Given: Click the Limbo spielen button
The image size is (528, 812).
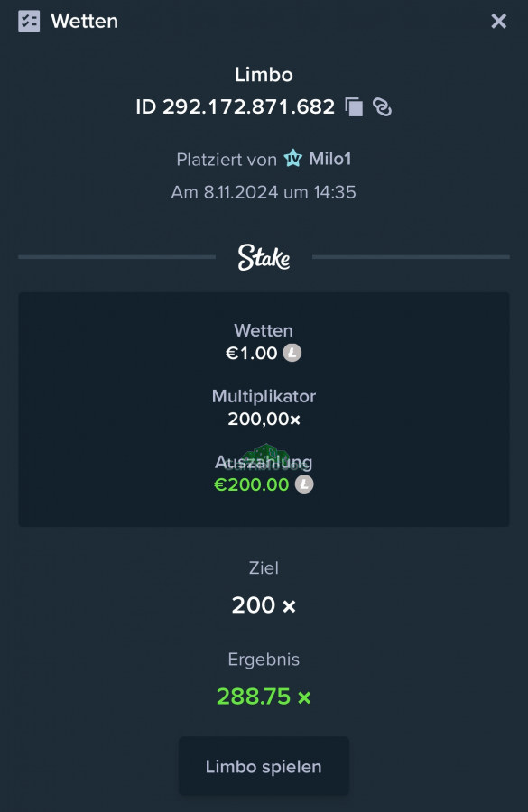Looking at the screenshot, I should coord(264,766).
